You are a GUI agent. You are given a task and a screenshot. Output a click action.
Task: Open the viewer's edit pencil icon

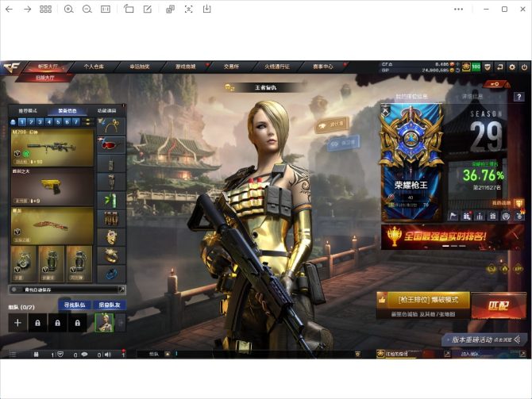pyautogui.click(x=147, y=10)
